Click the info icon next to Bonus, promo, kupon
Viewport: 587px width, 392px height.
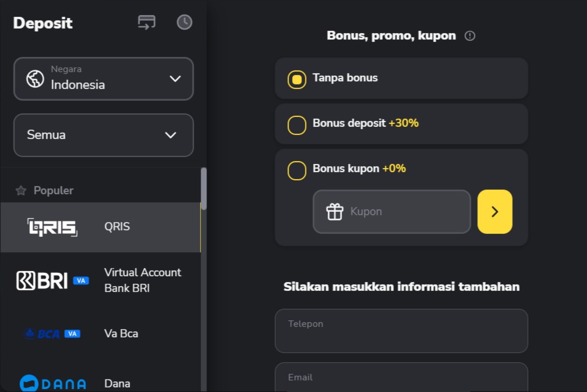pos(470,36)
